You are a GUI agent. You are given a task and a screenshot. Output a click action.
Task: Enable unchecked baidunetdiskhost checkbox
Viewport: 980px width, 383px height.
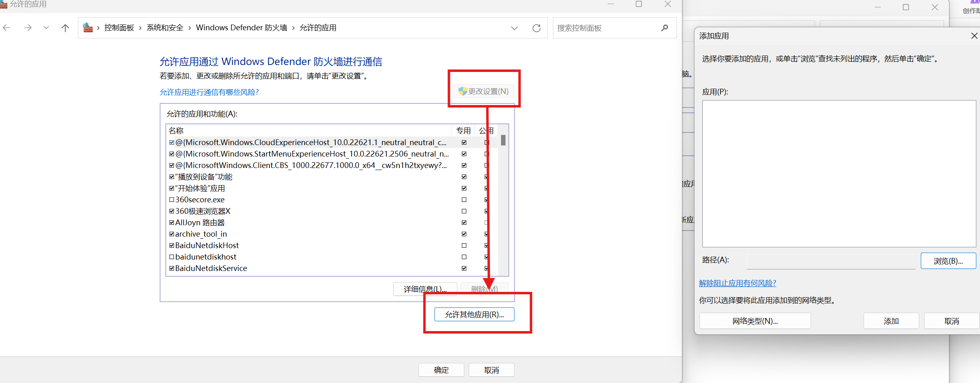pyautogui.click(x=172, y=257)
